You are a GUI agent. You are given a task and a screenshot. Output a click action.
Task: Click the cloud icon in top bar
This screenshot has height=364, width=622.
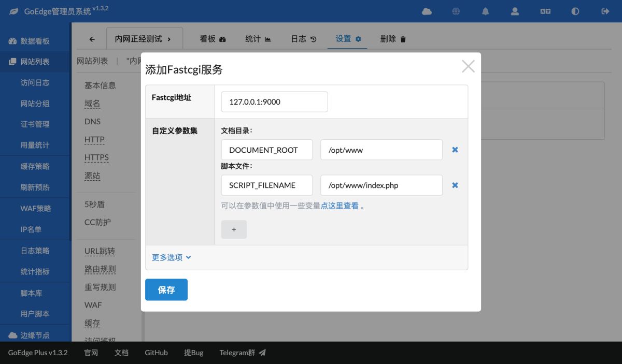427,11
